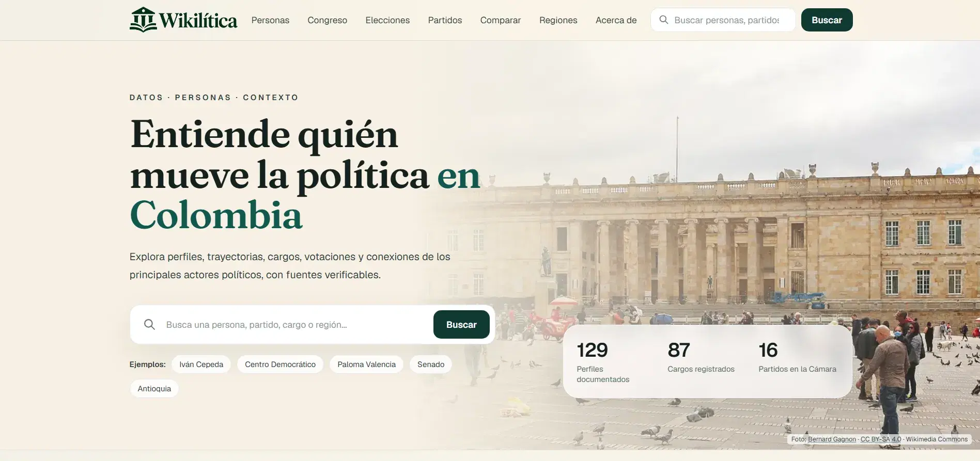Click the magnifier icon in hero search box
The image size is (980, 461).
[149, 324]
